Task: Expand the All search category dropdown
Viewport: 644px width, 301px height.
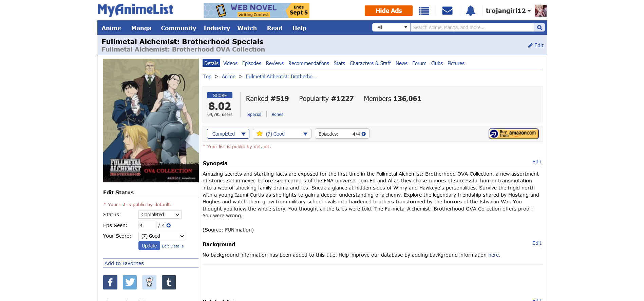Action: pyautogui.click(x=391, y=27)
